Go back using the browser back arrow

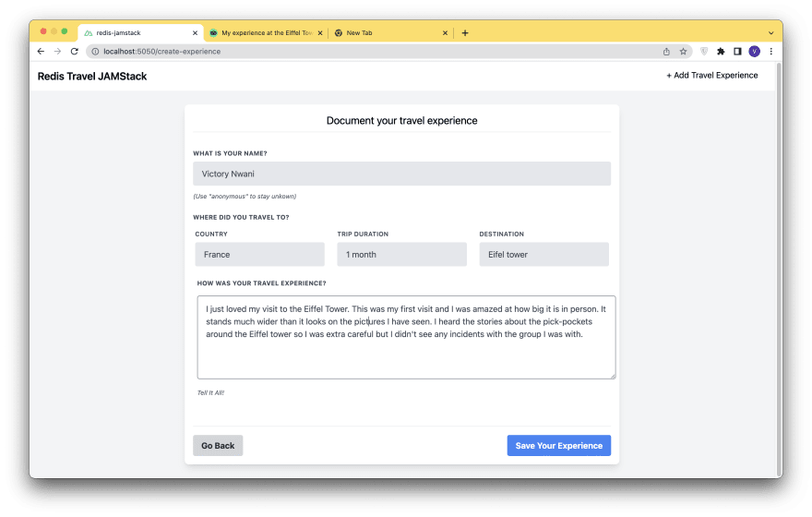coord(41,52)
